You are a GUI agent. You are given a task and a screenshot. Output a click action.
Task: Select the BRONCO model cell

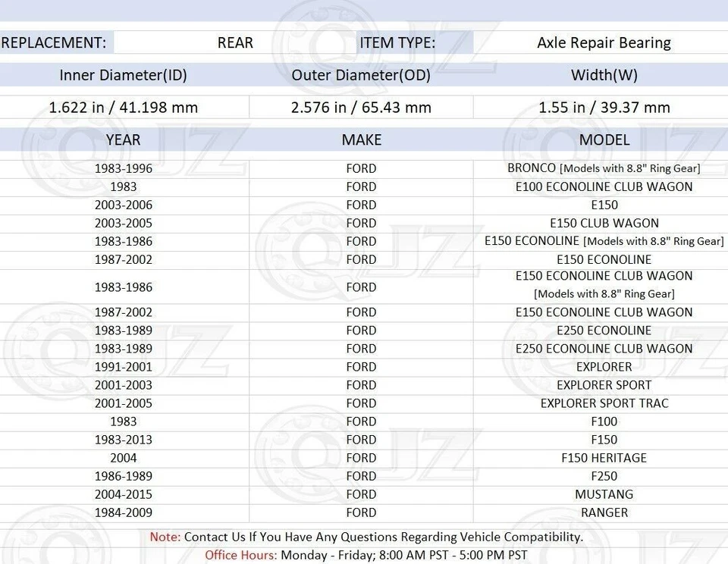tap(604, 168)
